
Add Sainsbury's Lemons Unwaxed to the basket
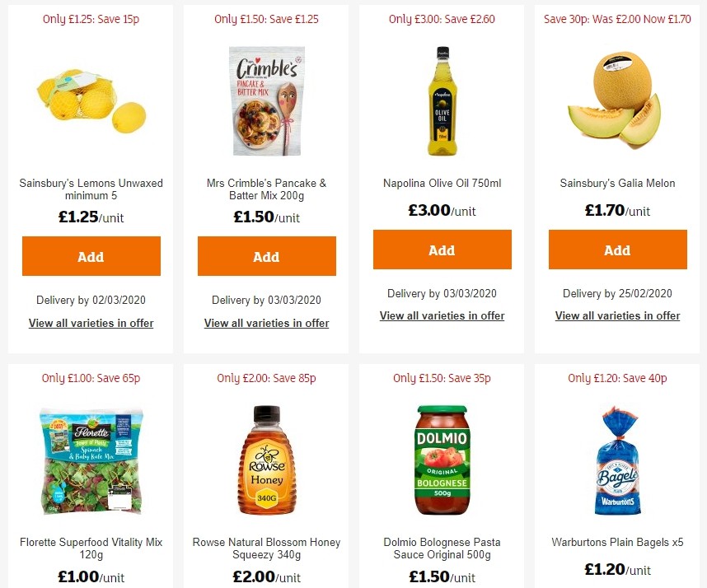tap(91, 256)
